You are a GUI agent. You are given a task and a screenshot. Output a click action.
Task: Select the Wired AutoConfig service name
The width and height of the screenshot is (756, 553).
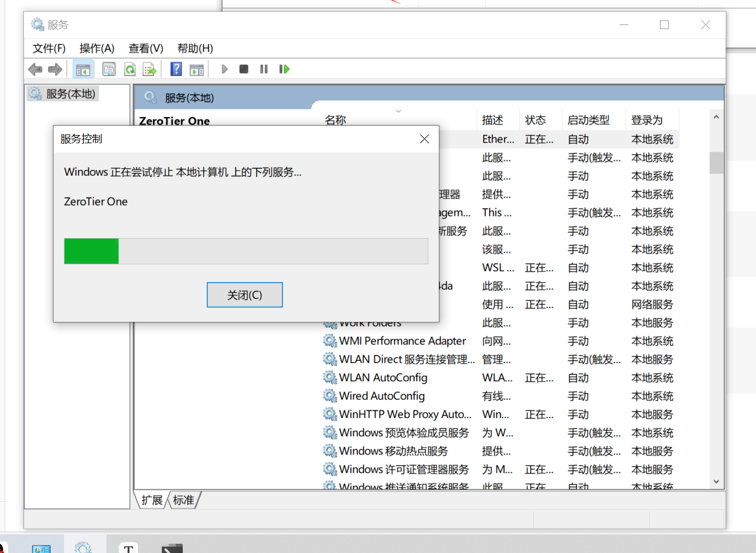(x=382, y=396)
